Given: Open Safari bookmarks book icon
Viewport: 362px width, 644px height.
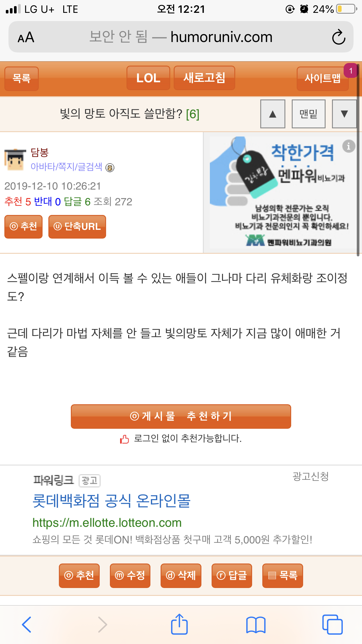Looking at the screenshot, I should [256, 625].
